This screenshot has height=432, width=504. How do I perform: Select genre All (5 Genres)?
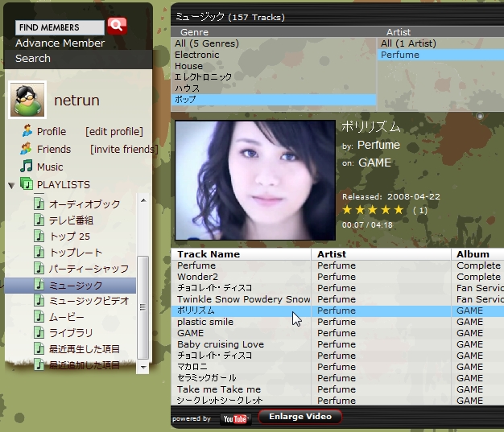274,43
